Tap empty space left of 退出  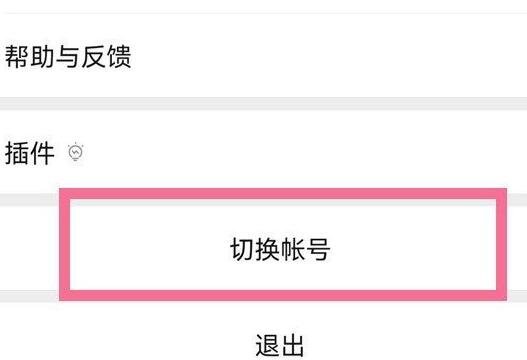pyautogui.click(x=128, y=345)
